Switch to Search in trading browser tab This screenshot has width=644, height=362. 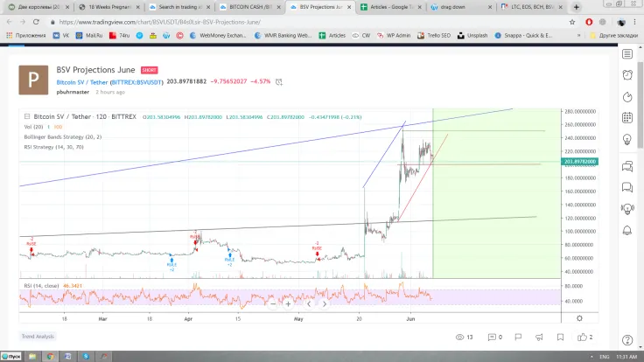click(179, 7)
